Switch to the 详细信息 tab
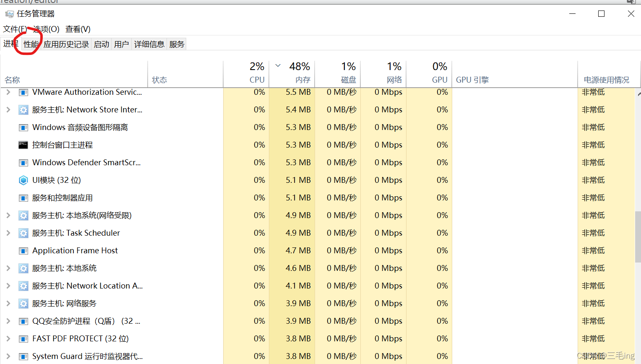The height and width of the screenshot is (364, 641). pyautogui.click(x=149, y=44)
